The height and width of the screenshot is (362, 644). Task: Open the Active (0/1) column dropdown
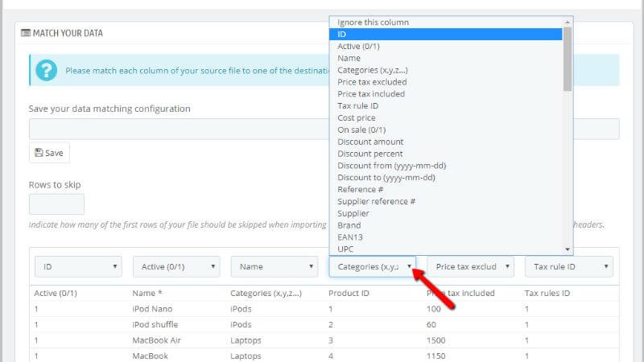[x=176, y=266]
